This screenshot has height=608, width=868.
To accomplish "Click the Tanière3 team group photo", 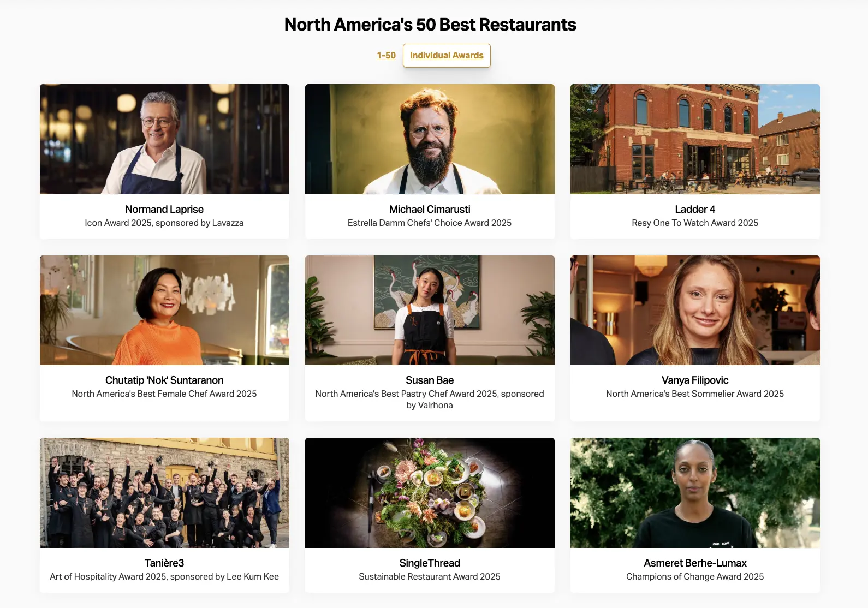I will coord(164,493).
